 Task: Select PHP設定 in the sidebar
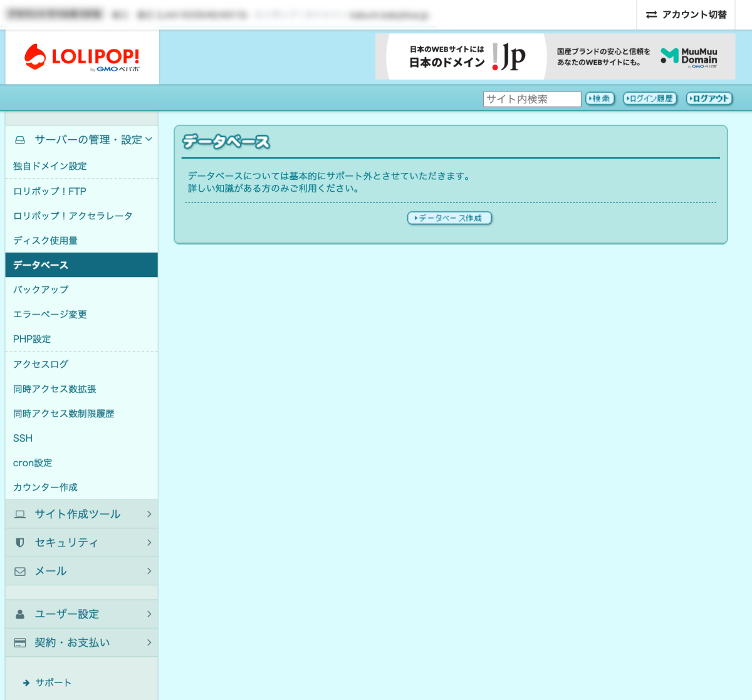click(32, 339)
